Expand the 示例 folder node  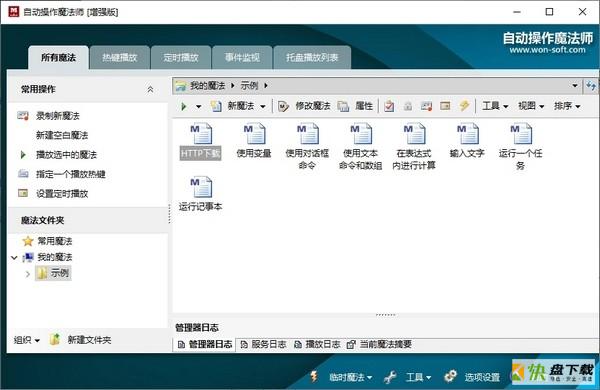[28, 274]
